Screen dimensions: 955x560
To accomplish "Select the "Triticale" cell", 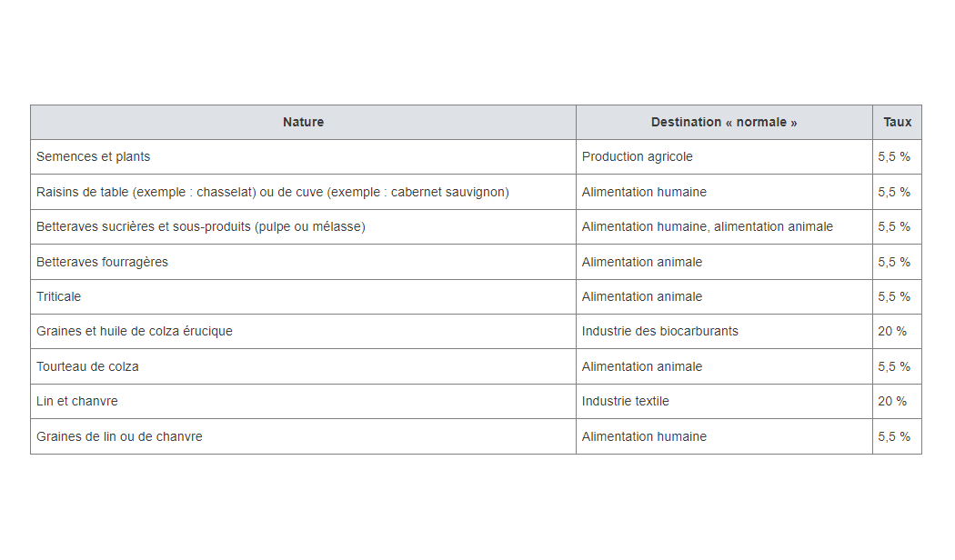I will point(59,296).
